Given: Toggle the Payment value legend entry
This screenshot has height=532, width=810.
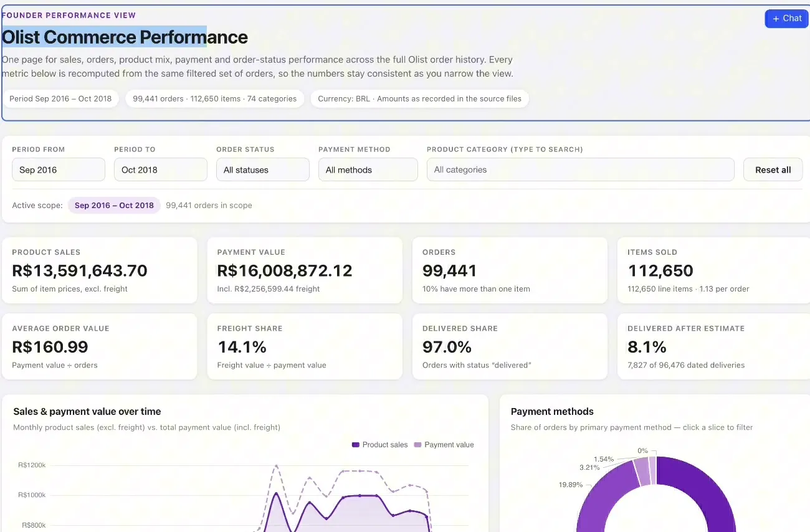Looking at the screenshot, I should [444, 445].
